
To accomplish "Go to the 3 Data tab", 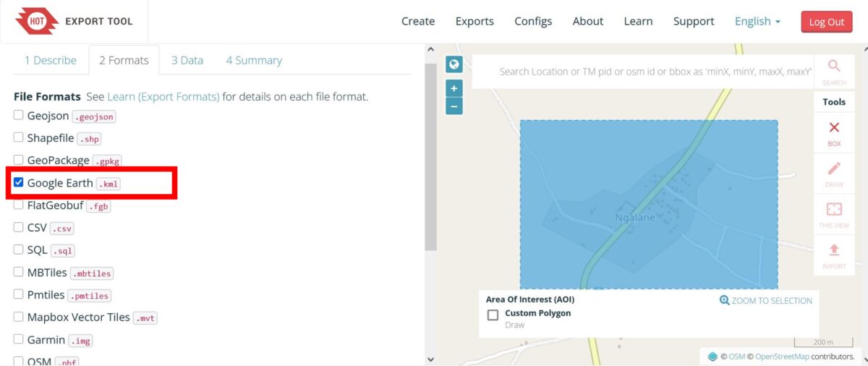I will [x=187, y=60].
